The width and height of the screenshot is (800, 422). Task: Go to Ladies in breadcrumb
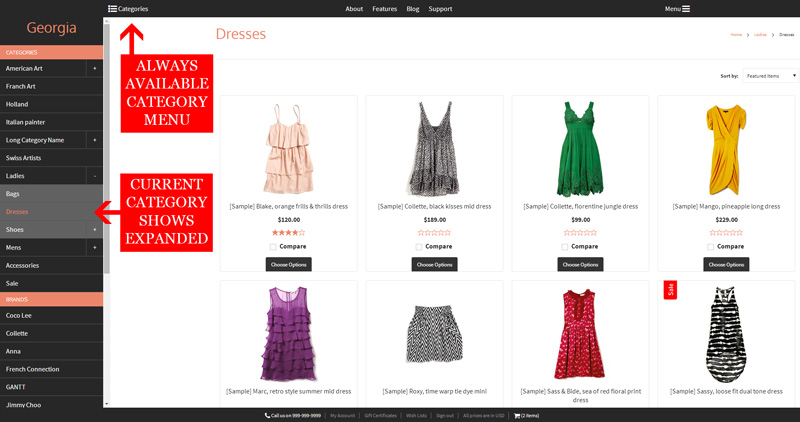760,35
